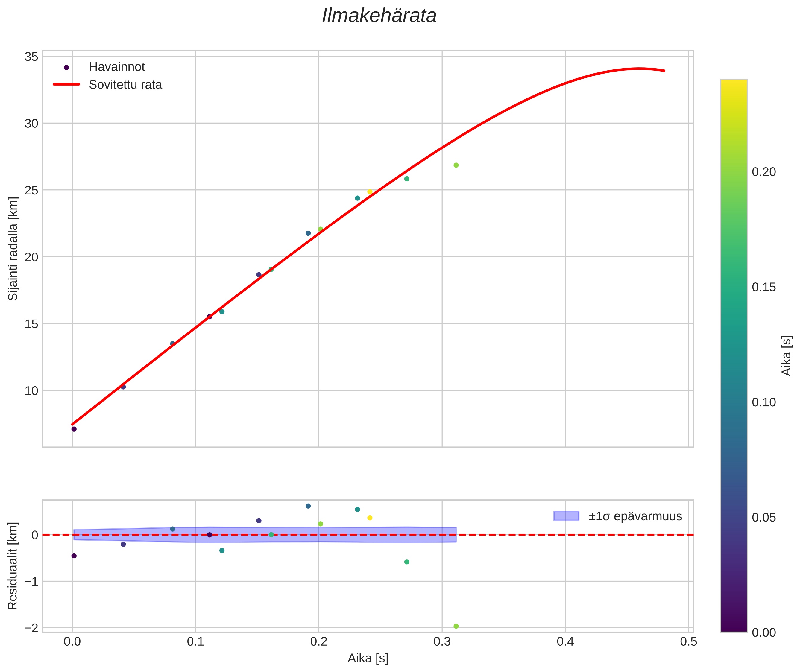Viewport: 800px width, 672px height.
Task: Click the ±1σ epävarmuus legend label
Action: (x=635, y=517)
